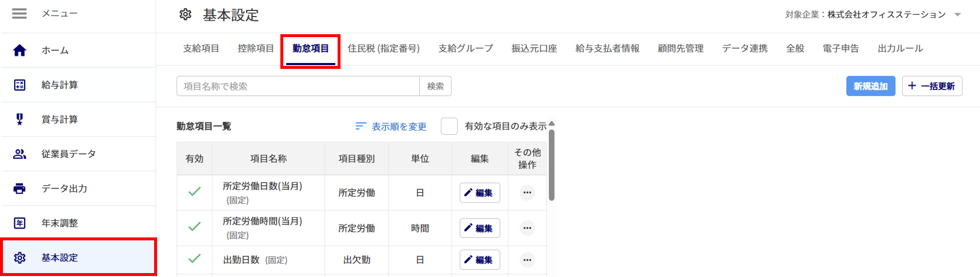Select ホーム in the sidebar
The height and width of the screenshot is (277, 980).
(78, 50)
